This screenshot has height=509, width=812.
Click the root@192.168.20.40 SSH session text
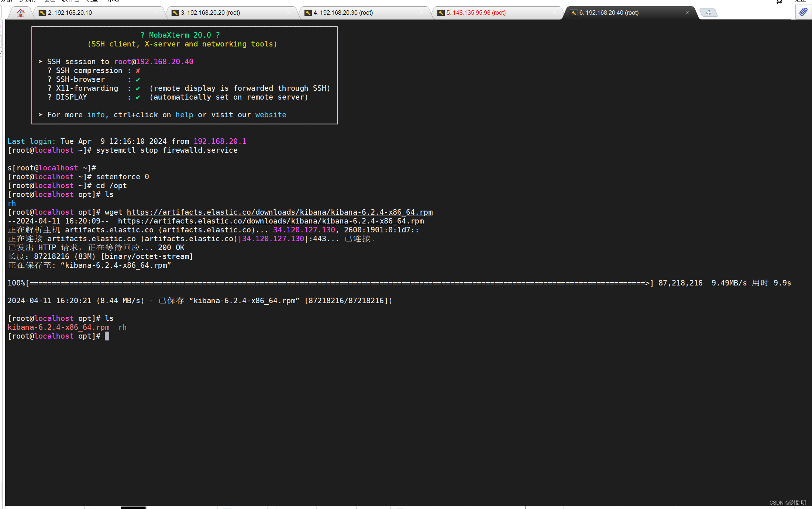(x=154, y=62)
